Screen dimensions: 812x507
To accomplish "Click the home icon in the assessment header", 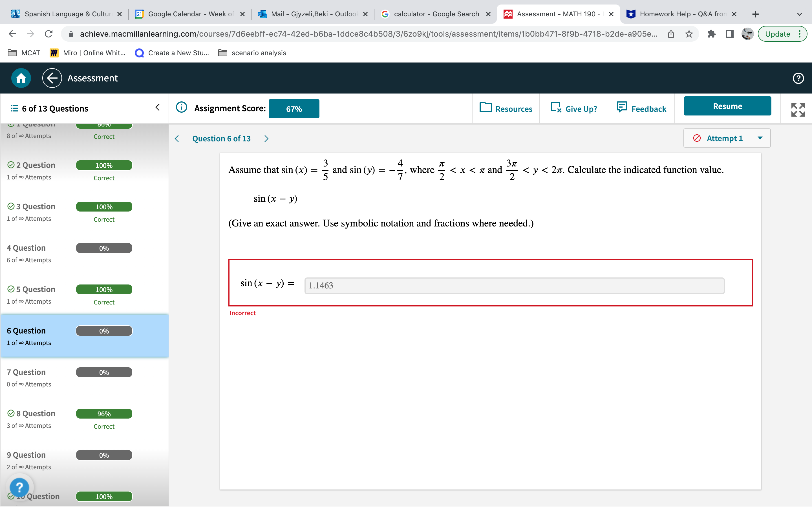I will coord(21,78).
